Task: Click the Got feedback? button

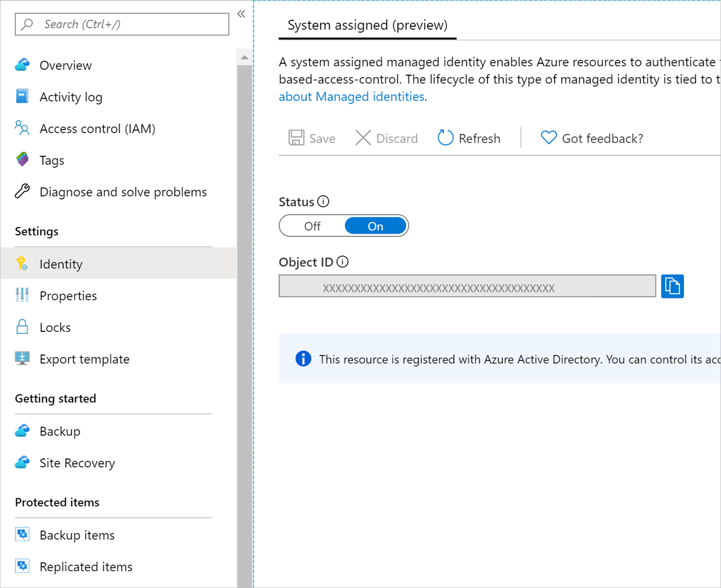Action: (x=592, y=139)
